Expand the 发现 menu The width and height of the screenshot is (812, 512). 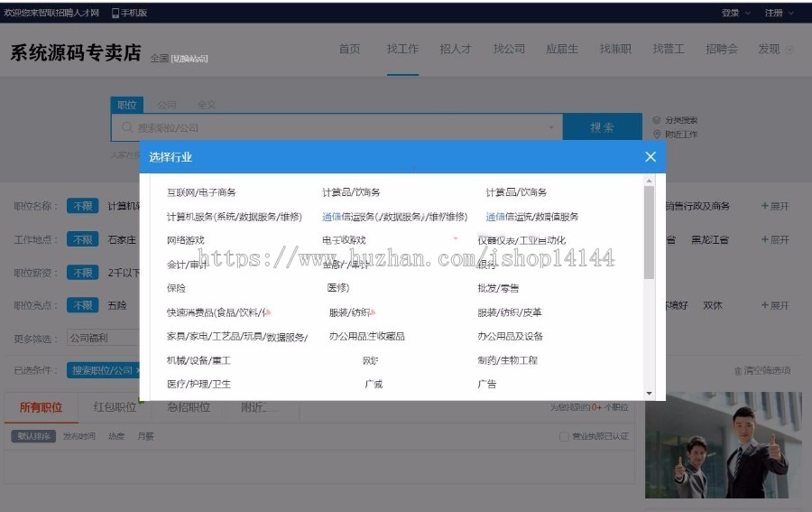click(775, 50)
